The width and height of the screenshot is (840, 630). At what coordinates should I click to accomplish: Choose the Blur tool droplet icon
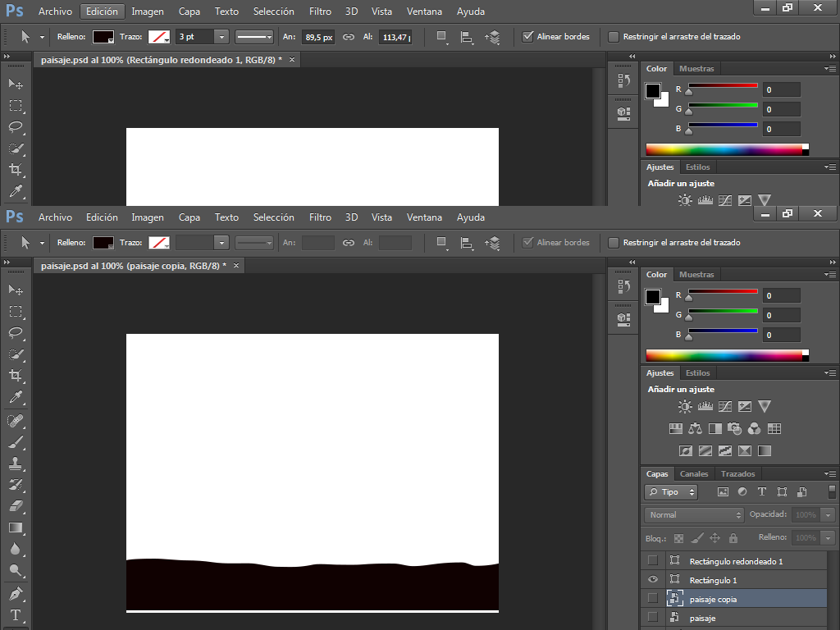(16, 549)
